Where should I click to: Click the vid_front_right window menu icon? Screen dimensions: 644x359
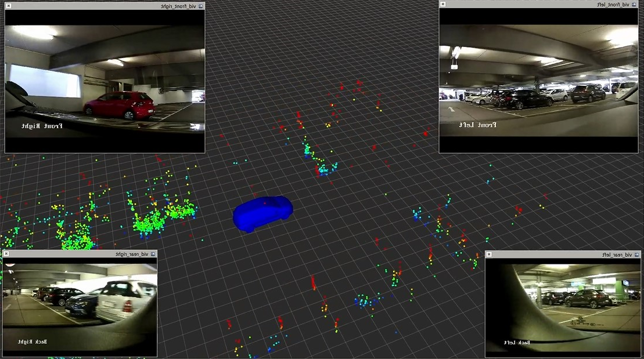pyautogui.click(x=201, y=6)
